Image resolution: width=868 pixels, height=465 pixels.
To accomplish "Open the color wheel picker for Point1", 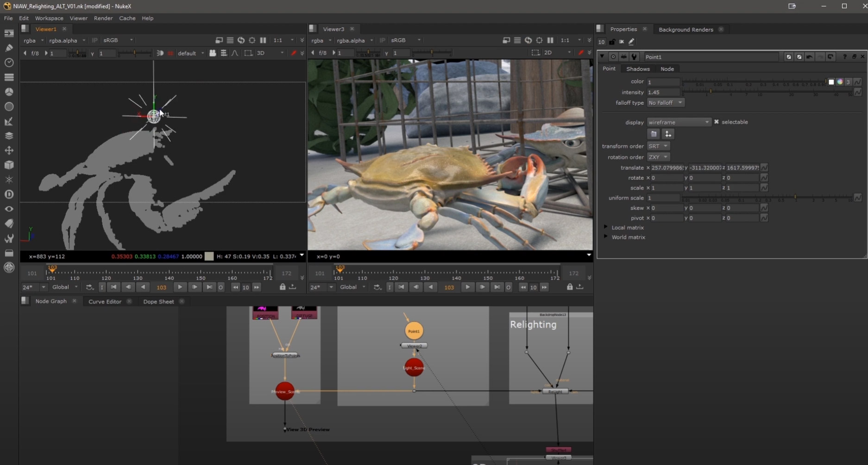I will point(840,82).
